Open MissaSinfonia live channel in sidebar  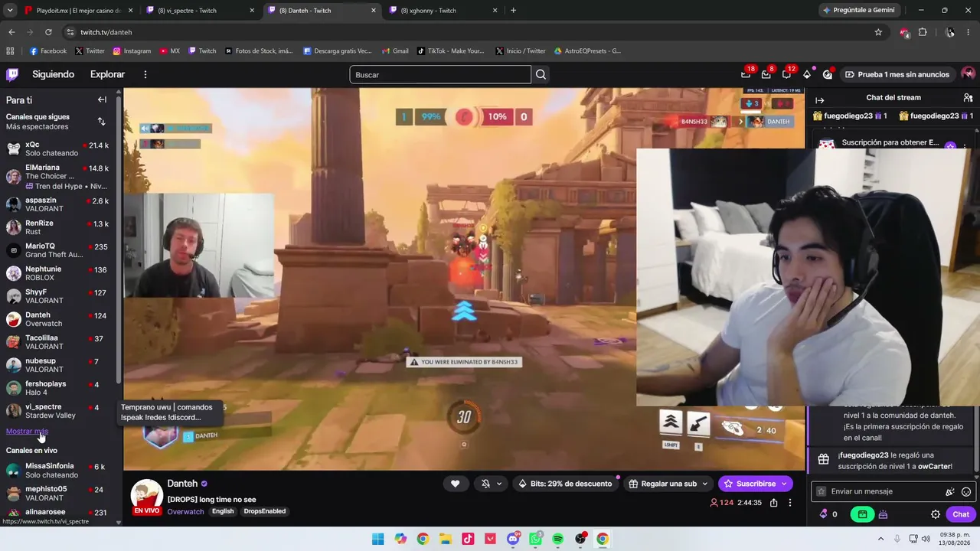point(58,470)
